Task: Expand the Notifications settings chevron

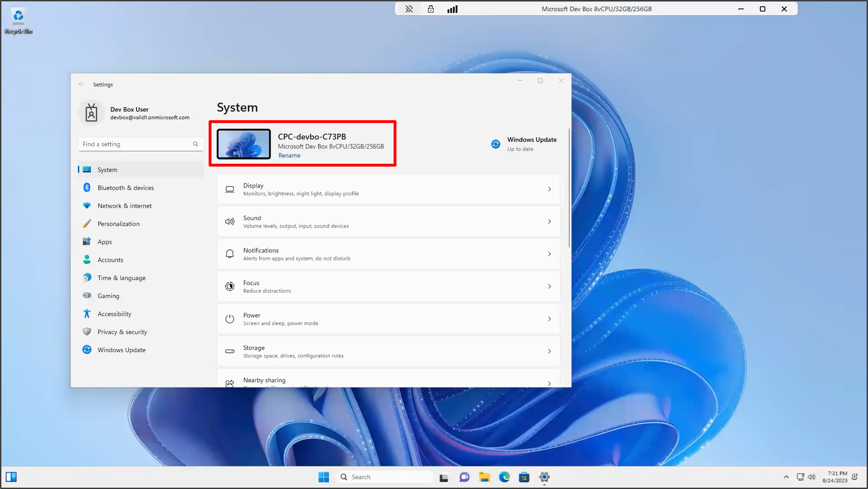Action: [549, 254]
